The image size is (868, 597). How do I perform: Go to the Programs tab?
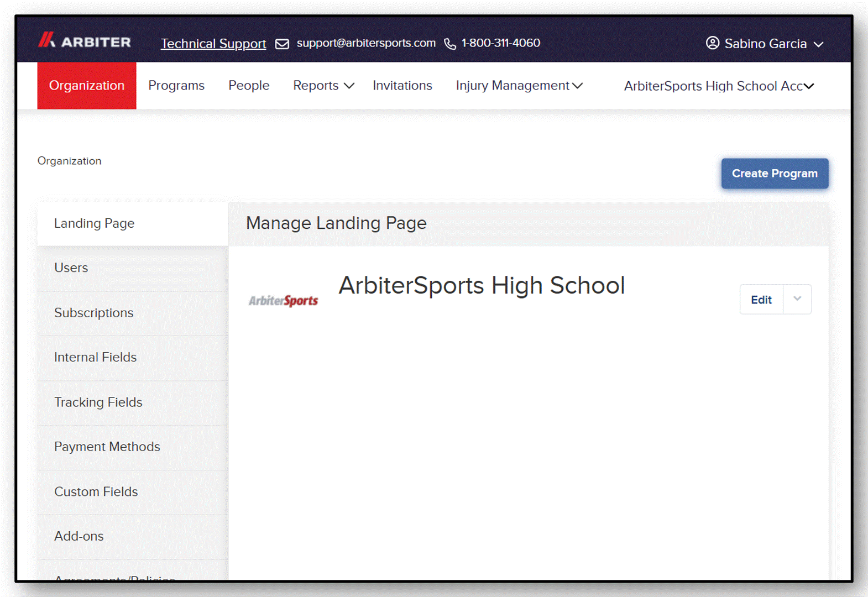(176, 86)
